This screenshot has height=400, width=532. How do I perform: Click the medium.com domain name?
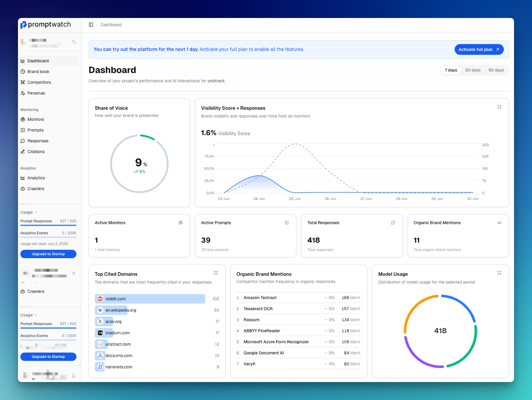pos(118,333)
